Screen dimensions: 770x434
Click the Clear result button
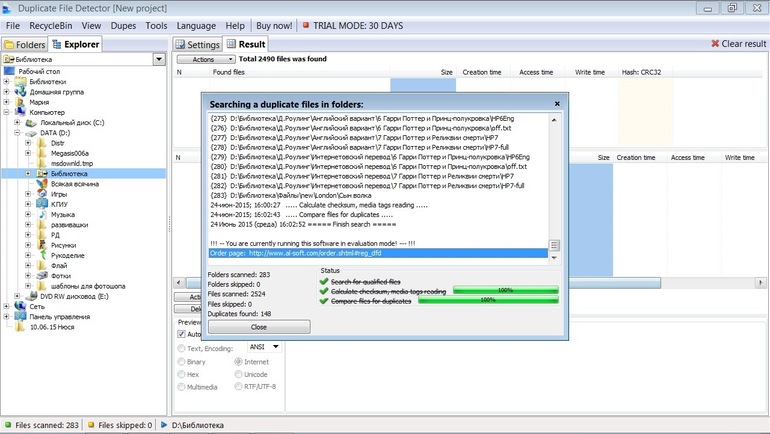tap(739, 44)
